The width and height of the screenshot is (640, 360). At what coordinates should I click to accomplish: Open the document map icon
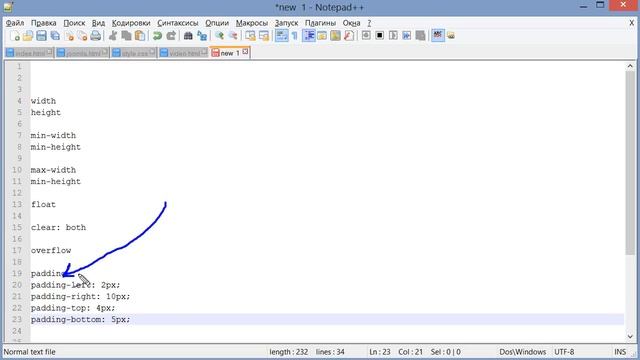pyautogui.click(x=336, y=36)
